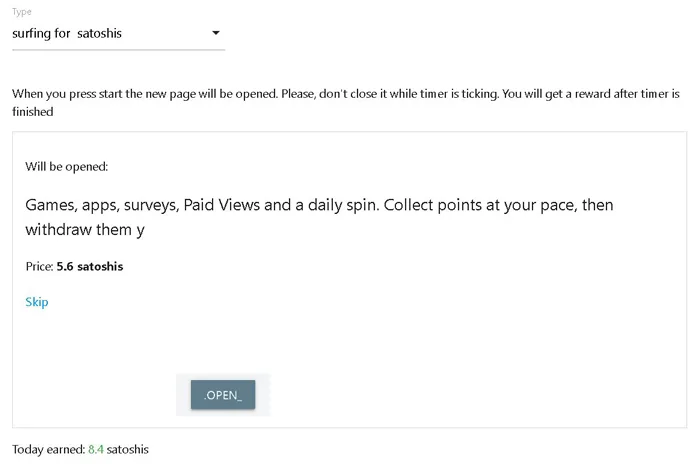This screenshot has height=467, width=700.
Task: Click the 'Price:' label text
Action: click(x=39, y=267)
